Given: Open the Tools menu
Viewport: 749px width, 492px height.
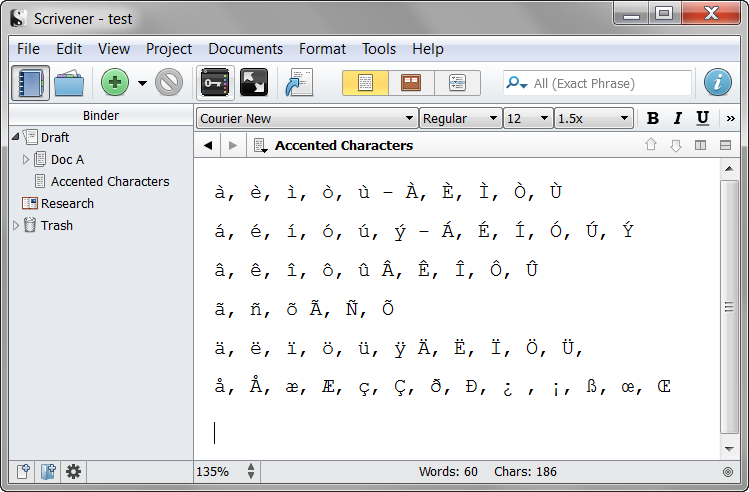Looking at the screenshot, I should 379,49.
